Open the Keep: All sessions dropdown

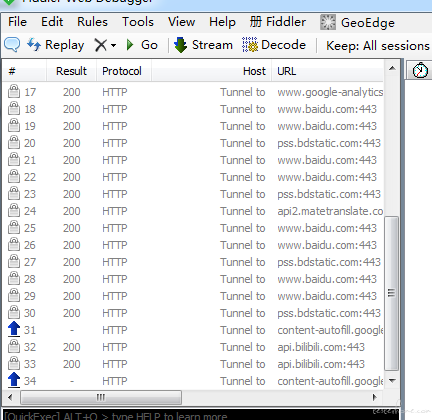tap(378, 45)
